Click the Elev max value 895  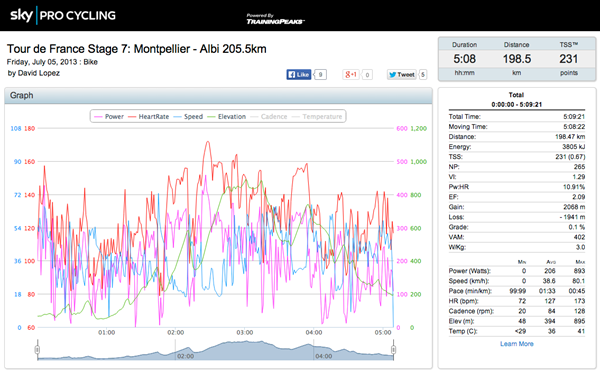pyautogui.click(x=579, y=321)
